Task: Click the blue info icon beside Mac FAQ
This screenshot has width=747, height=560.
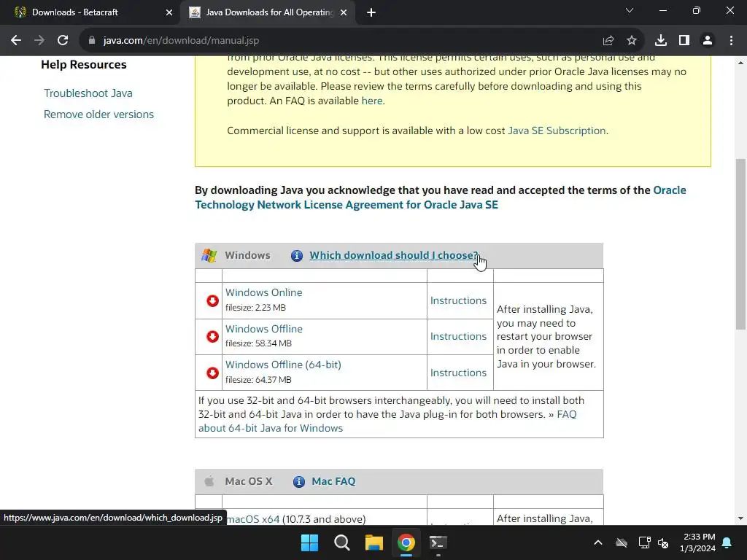Action: point(298,481)
